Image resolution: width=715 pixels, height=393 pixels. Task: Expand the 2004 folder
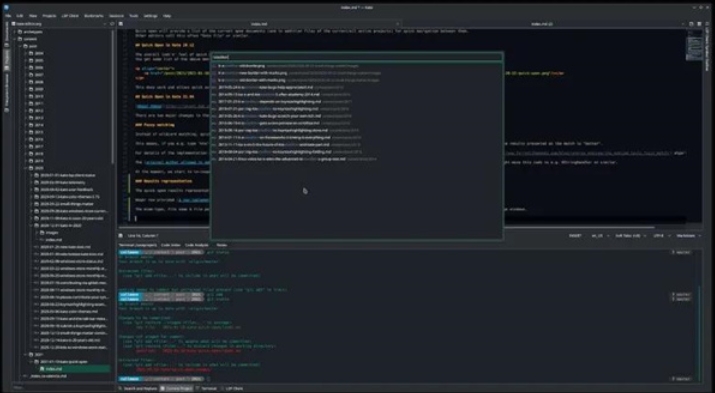pos(26,53)
